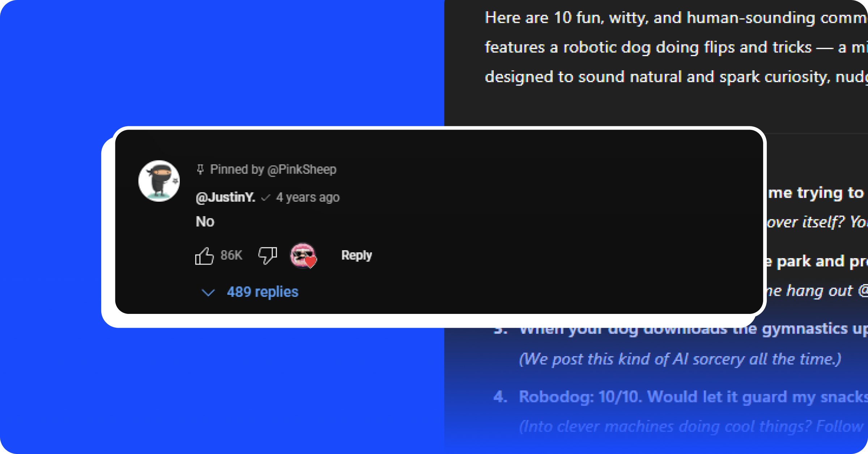Click the 'Here are 10 fun, witty' paragraph
Viewport: 868px width, 454px height.
tap(676, 18)
